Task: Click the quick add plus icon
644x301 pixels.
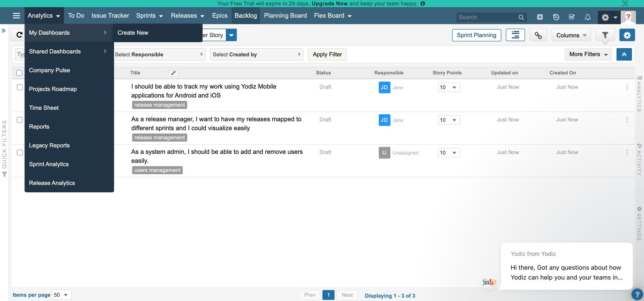Action: click(x=540, y=17)
